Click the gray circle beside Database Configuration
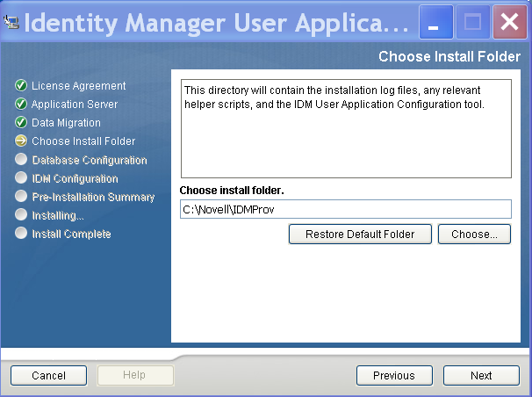532x397 pixels. [21, 159]
